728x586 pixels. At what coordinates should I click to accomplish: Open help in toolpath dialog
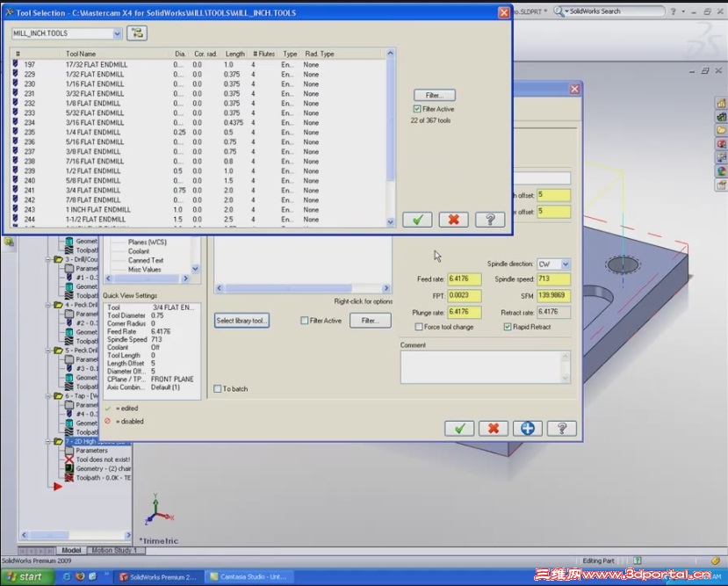click(562, 428)
